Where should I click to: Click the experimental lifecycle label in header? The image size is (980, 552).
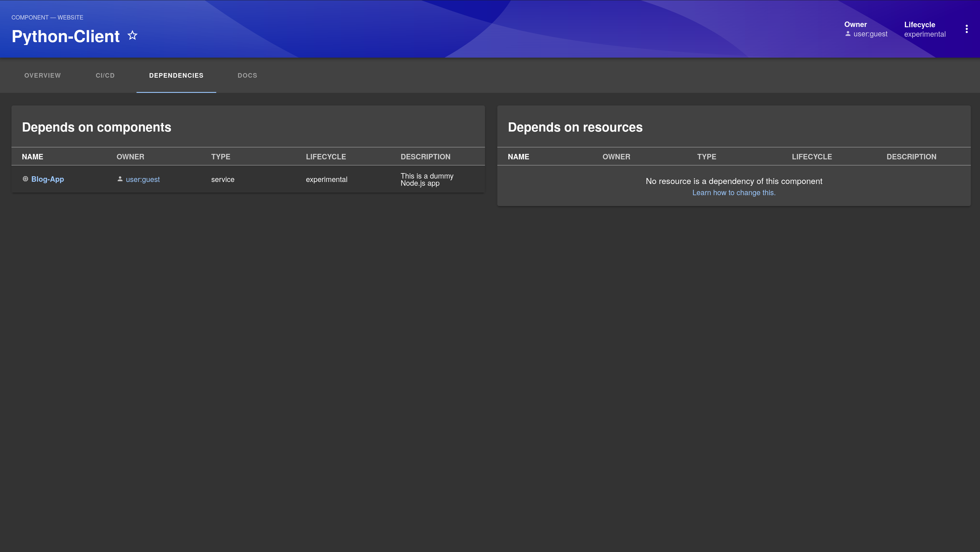click(x=924, y=34)
